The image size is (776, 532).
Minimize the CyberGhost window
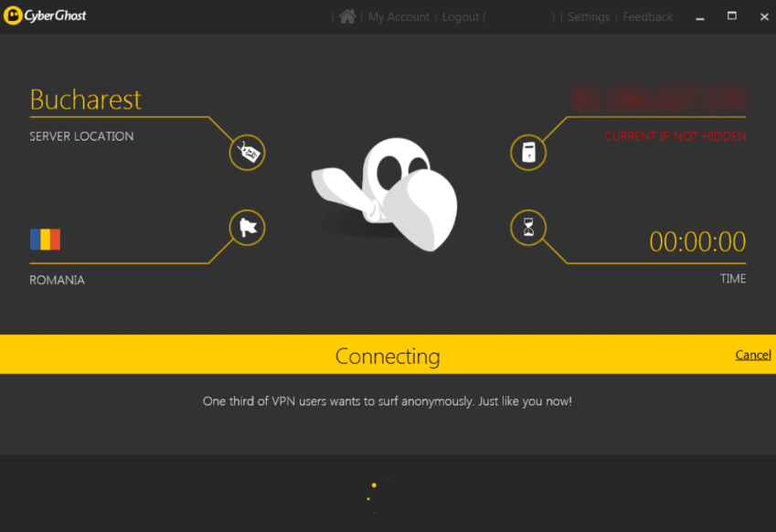[700, 16]
